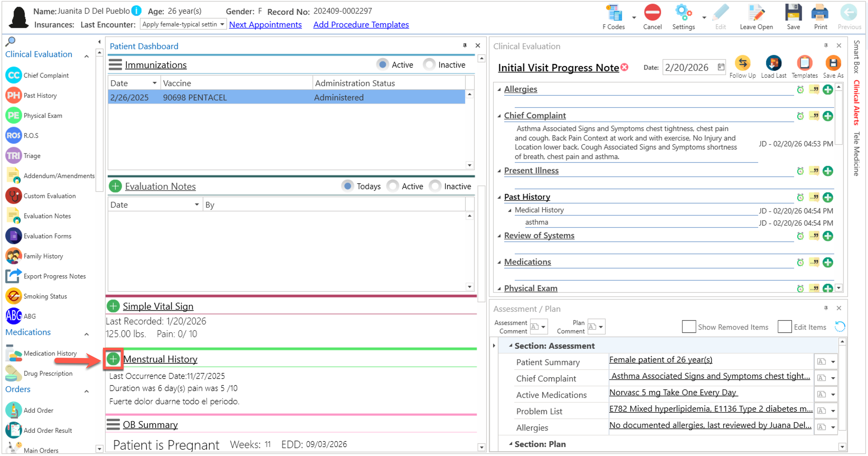
Task: Click the Follow Up icon
Action: click(743, 63)
